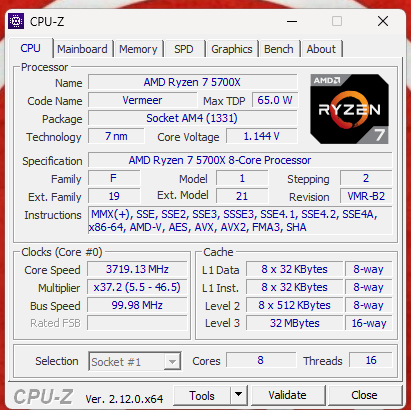The width and height of the screenshot is (411, 410).
Task: Click the Validate button
Action: [287, 395]
